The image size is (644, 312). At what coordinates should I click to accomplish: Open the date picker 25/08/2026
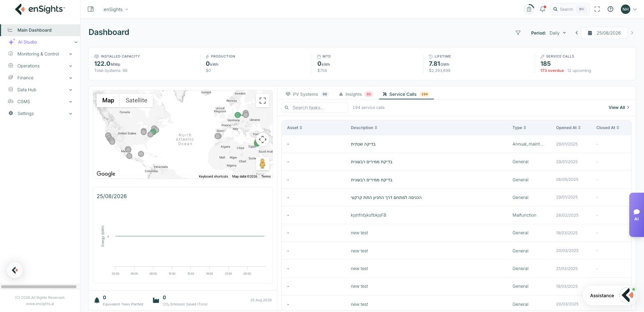pos(604,33)
